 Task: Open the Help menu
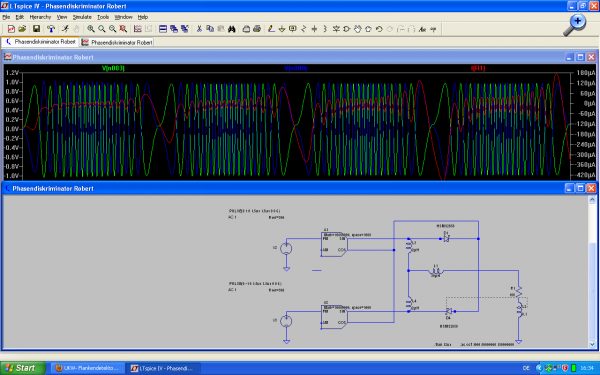[143, 17]
